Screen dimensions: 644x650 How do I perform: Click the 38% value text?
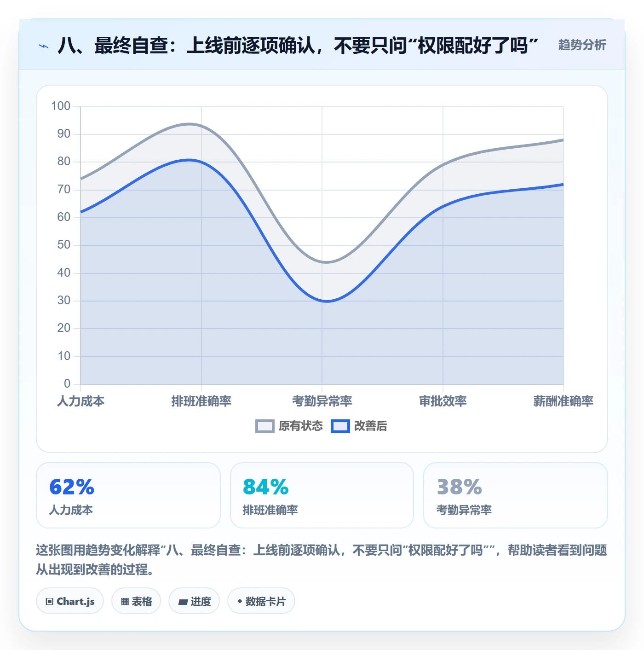point(459,487)
